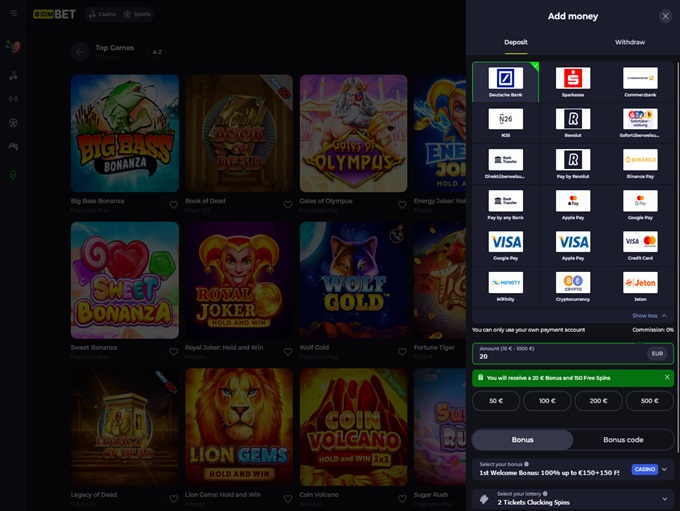Set amount to 50 €
This screenshot has width=680, height=511.
pos(496,401)
